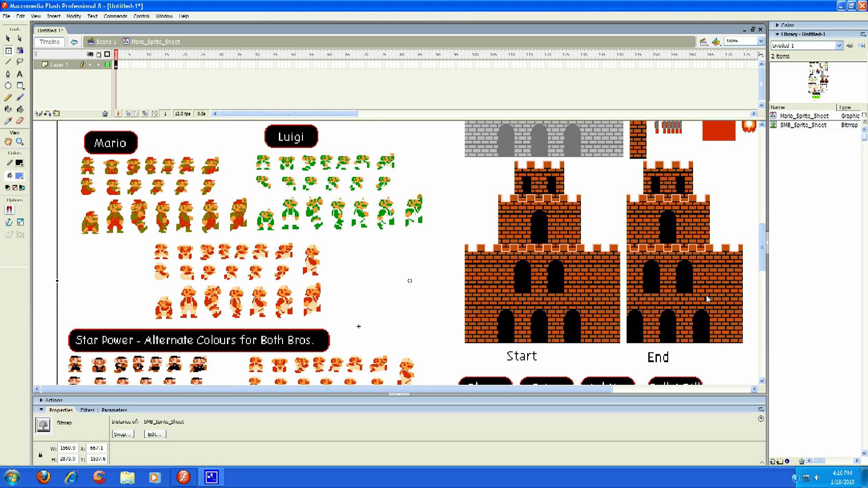Delete layer using the timeline trash icon
The width and height of the screenshot is (868, 488).
pos(105,114)
